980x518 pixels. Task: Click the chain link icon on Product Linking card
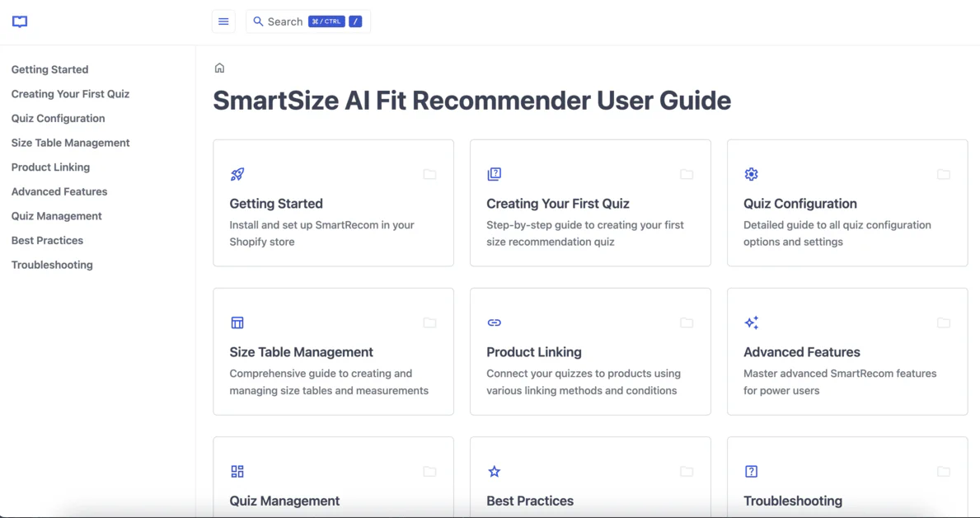point(495,323)
